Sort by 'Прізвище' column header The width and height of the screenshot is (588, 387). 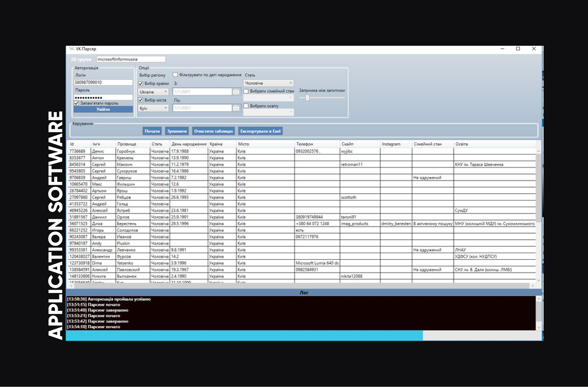127,144
